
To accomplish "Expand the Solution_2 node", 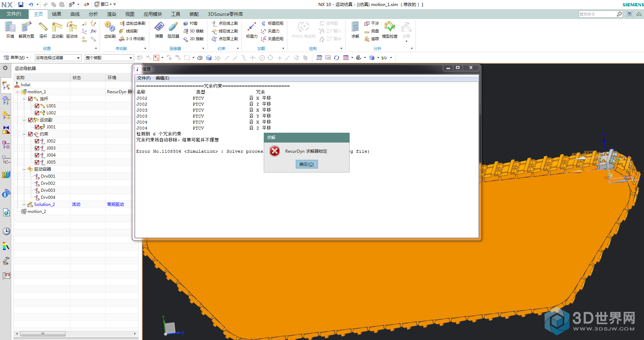I will 24,204.
